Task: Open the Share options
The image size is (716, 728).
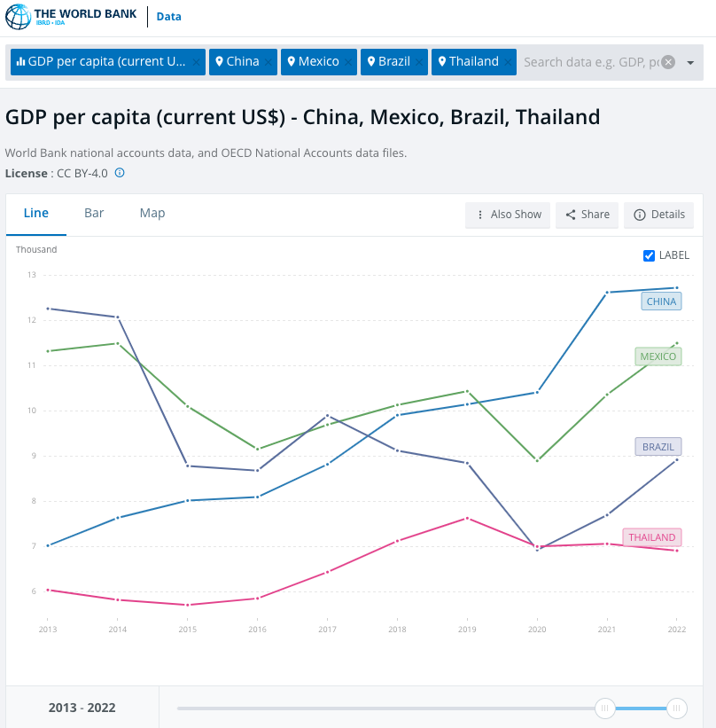Action: point(587,215)
